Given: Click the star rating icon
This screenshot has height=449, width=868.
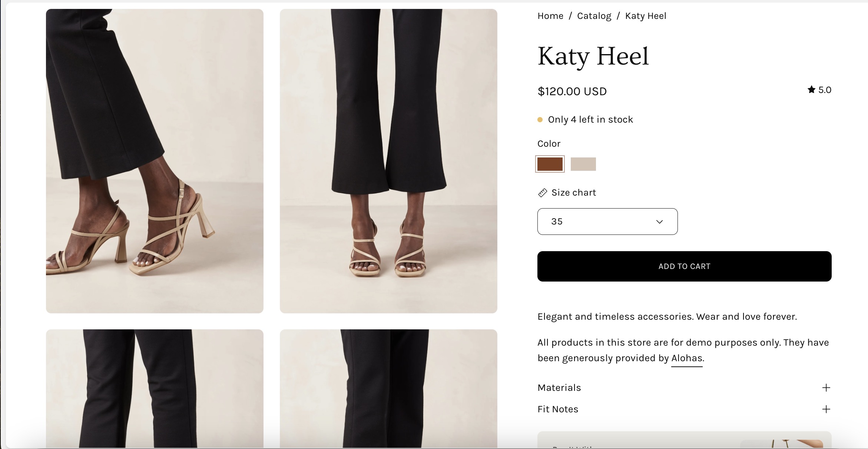Looking at the screenshot, I should pyautogui.click(x=811, y=90).
